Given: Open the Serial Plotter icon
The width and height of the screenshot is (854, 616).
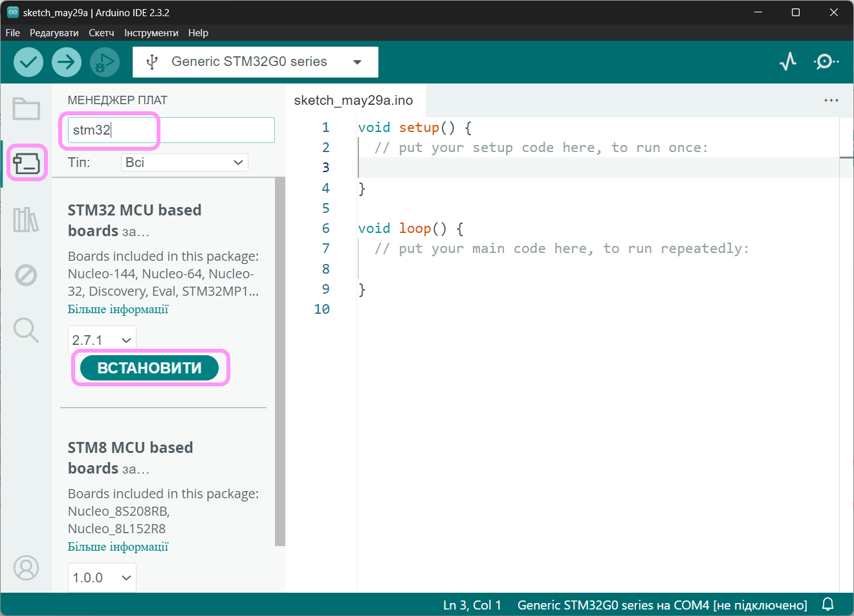Looking at the screenshot, I should (x=788, y=62).
